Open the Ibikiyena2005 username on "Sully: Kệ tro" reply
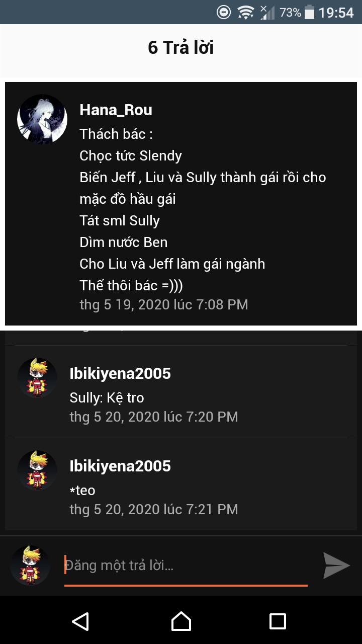This screenshot has height=644, width=362. 120,373
